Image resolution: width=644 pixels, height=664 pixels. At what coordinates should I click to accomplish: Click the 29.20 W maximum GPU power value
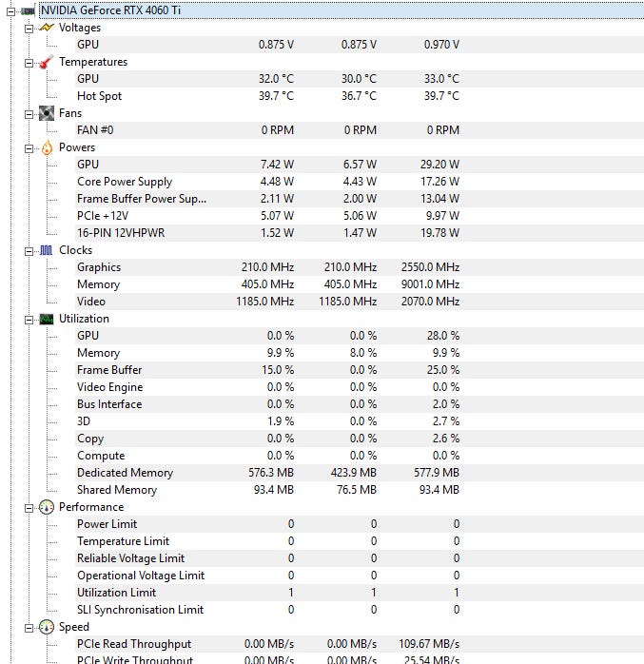[x=439, y=165]
